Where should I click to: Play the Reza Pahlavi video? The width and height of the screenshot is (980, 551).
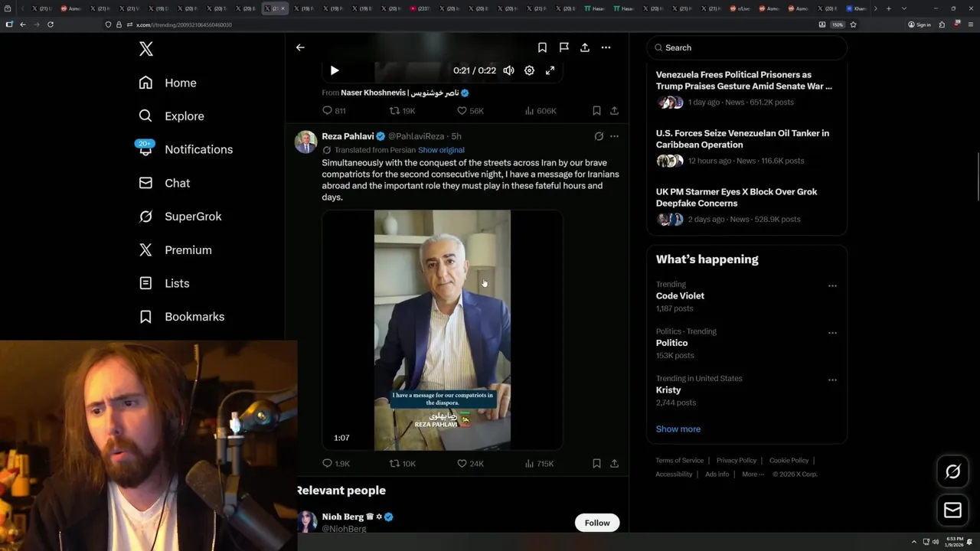442,330
